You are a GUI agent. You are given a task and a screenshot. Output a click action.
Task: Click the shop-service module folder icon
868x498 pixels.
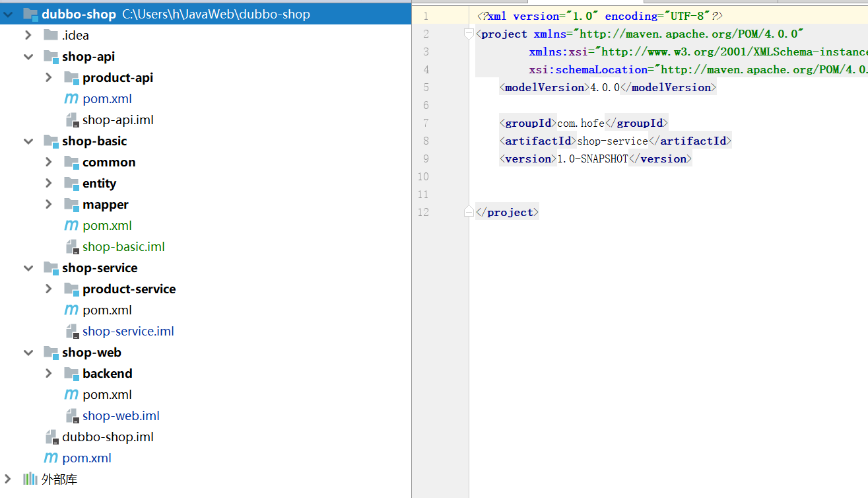click(x=51, y=267)
